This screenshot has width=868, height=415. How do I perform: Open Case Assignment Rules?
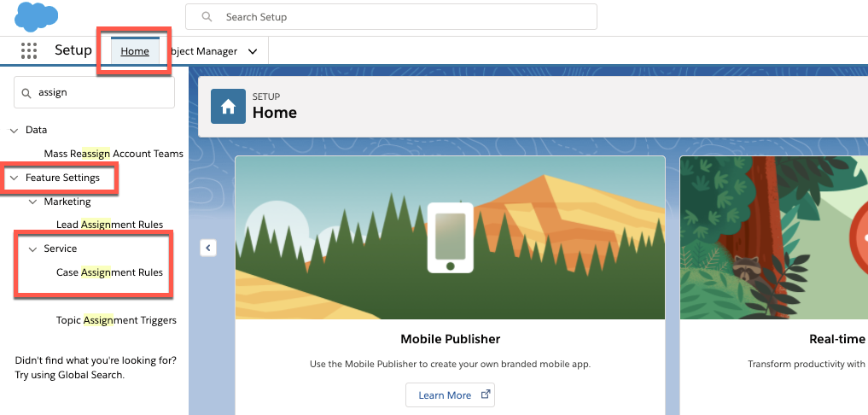point(109,272)
